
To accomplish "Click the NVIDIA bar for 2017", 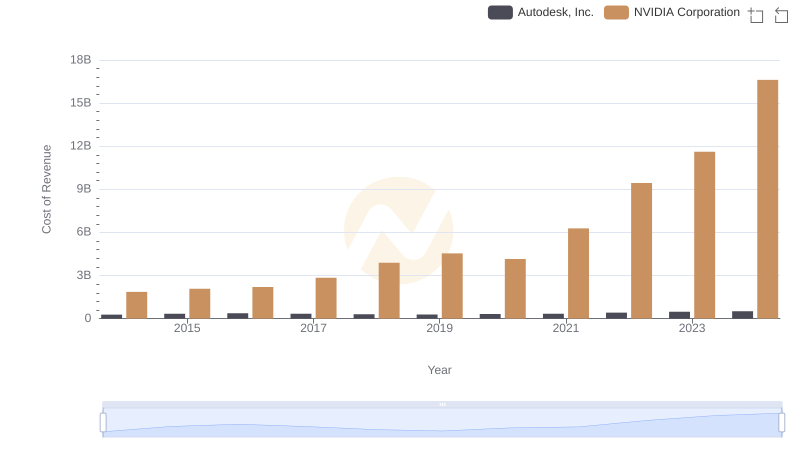I will pyautogui.click(x=326, y=298).
